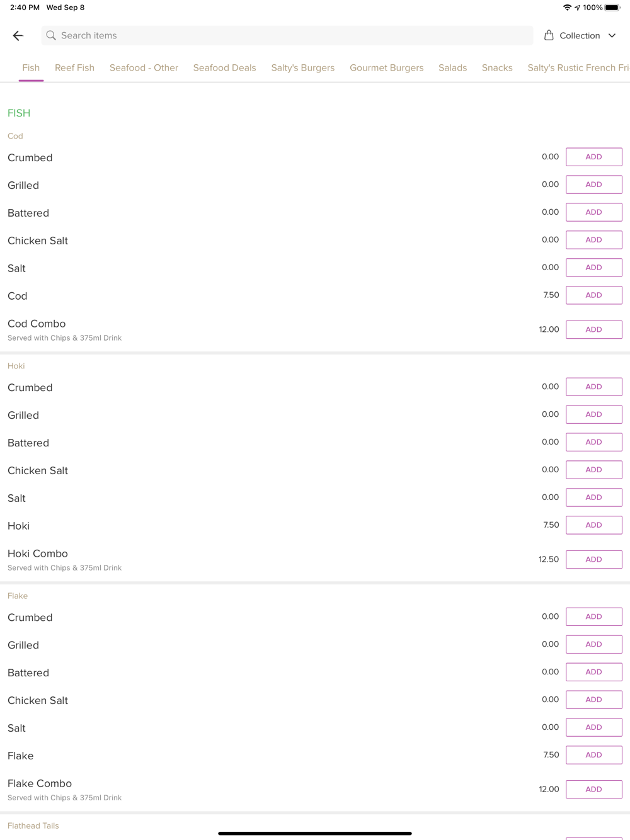The height and width of the screenshot is (840, 630).
Task: Open the Seafood Deals tab
Action: [x=224, y=68]
